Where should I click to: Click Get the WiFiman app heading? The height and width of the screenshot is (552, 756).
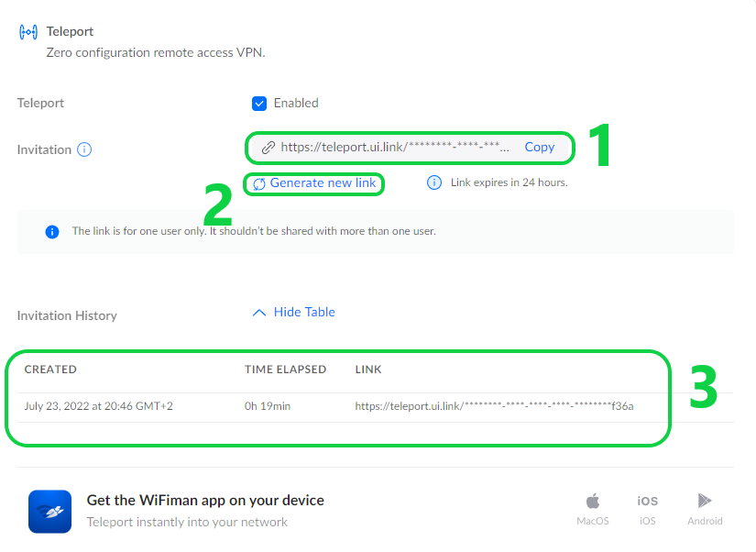(205, 501)
